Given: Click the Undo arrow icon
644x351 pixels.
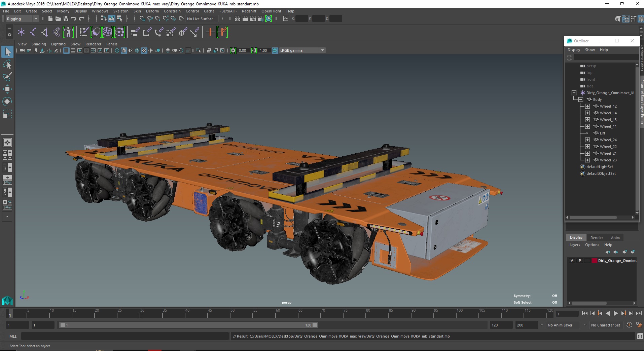Looking at the screenshot, I should pos(74,19).
